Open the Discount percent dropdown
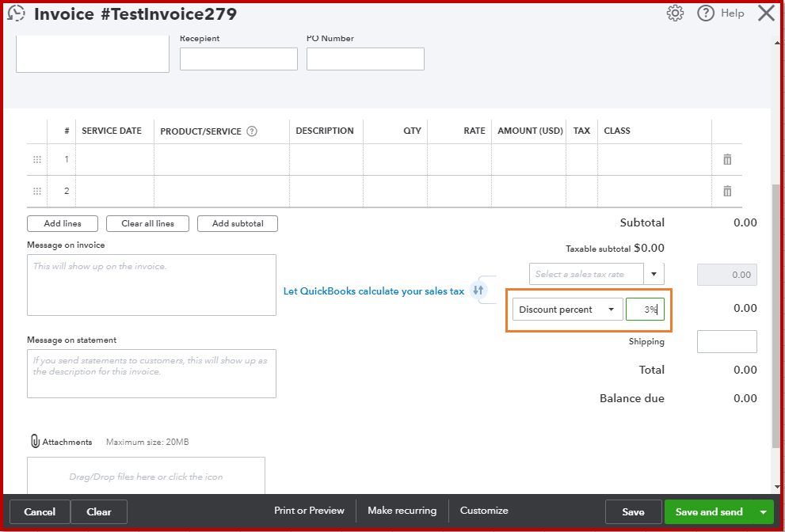Image resolution: width=785 pixels, height=532 pixels. [568, 310]
